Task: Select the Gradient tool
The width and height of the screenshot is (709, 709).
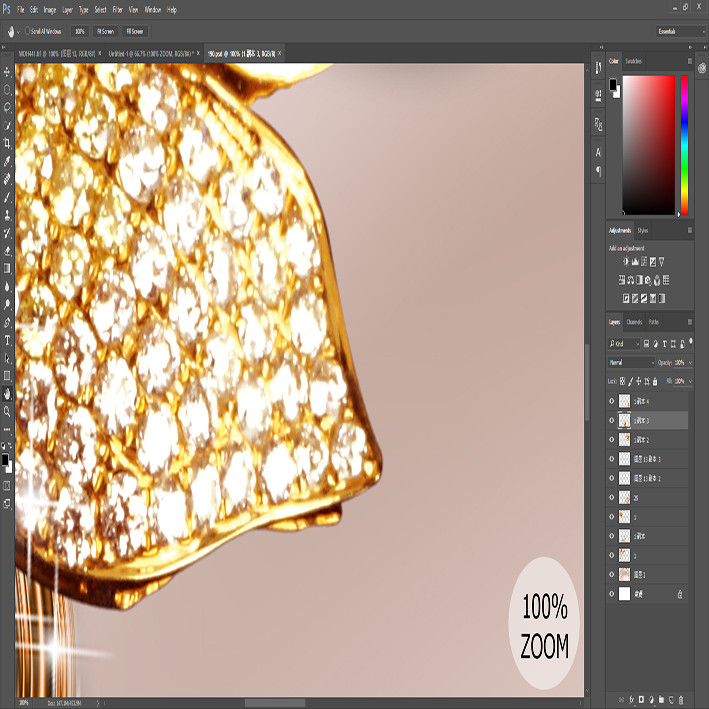Action: pyautogui.click(x=7, y=269)
